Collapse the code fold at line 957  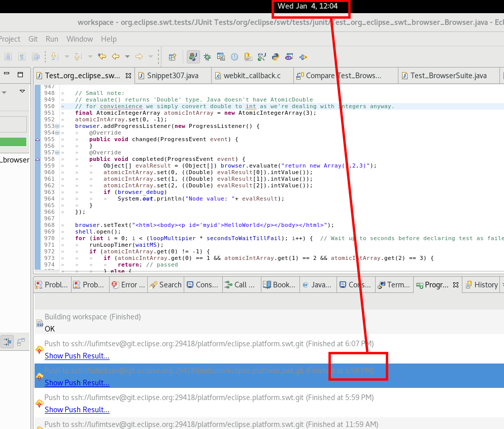56,152
